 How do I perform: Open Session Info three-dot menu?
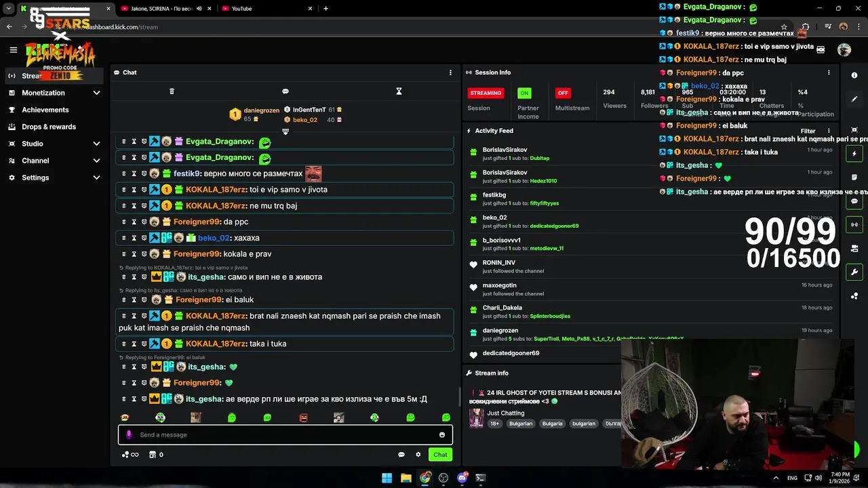pos(828,73)
